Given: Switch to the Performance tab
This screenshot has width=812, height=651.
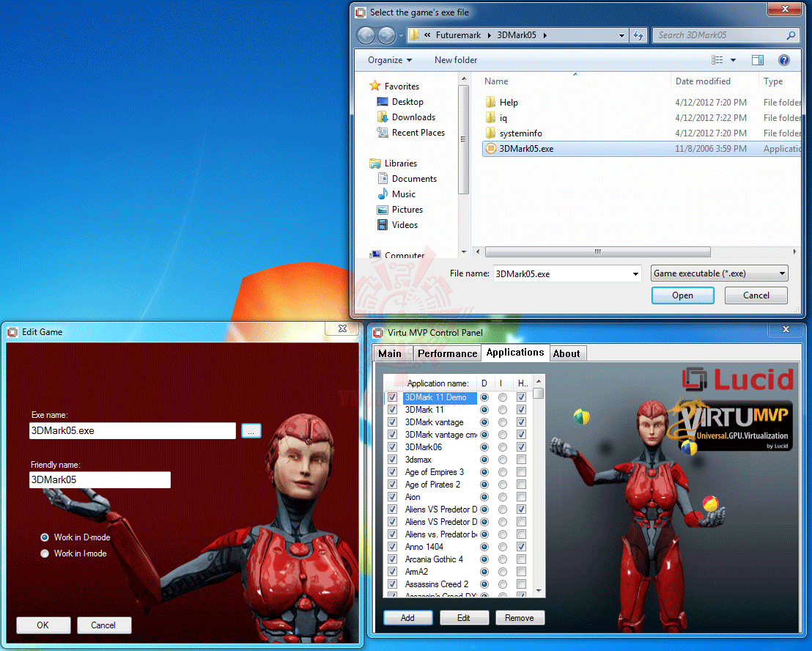Looking at the screenshot, I should pos(448,353).
